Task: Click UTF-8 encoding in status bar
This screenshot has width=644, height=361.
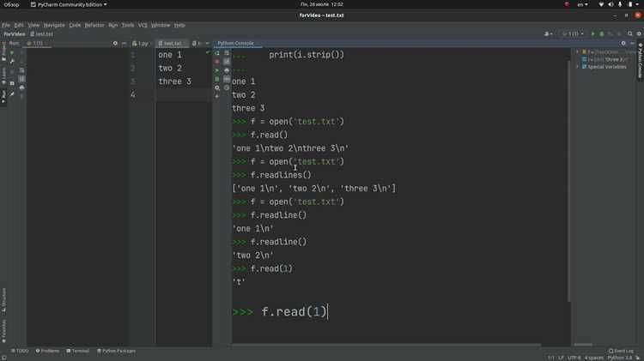Action: click(574, 358)
